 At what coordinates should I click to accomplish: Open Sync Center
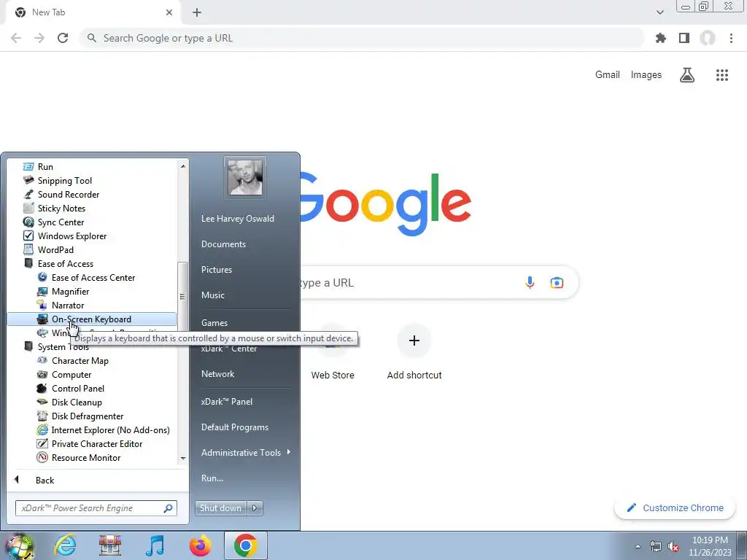(61, 222)
